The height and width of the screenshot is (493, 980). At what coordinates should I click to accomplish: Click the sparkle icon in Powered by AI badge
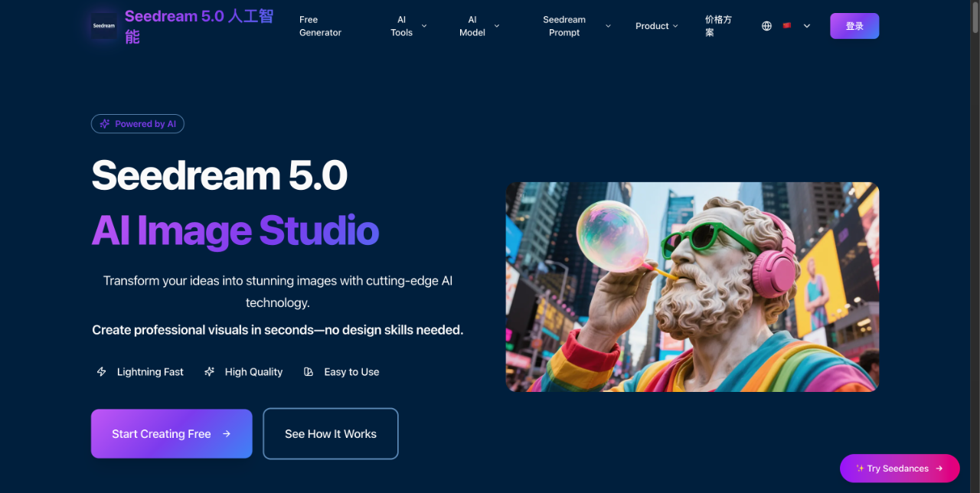coord(105,123)
